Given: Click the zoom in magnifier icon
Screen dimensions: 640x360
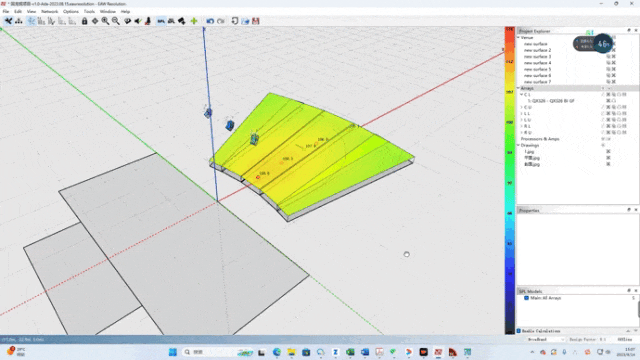Looking at the screenshot, I should (105, 21).
